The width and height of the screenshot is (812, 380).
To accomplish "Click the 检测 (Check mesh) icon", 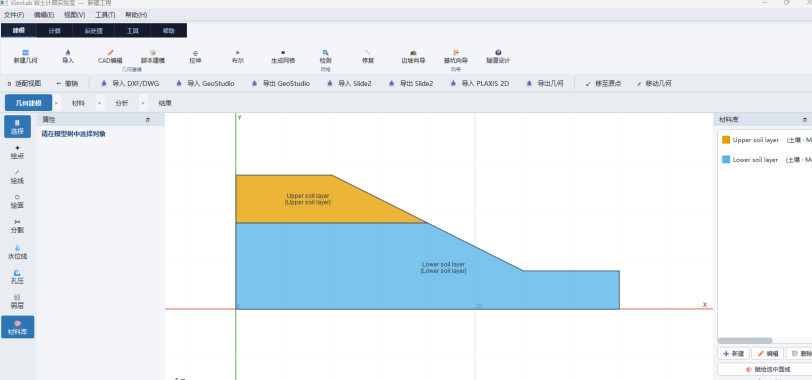I will pos(325,56).
